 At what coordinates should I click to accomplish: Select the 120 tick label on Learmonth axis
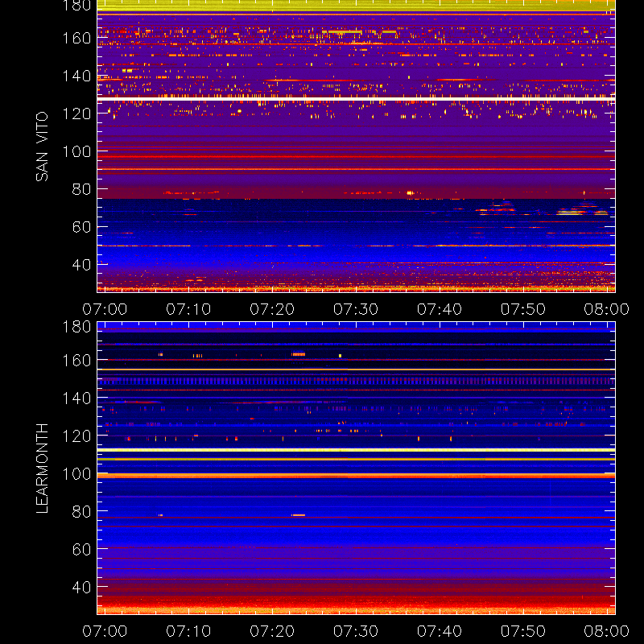pyautogui.click(x=76, y=436)
